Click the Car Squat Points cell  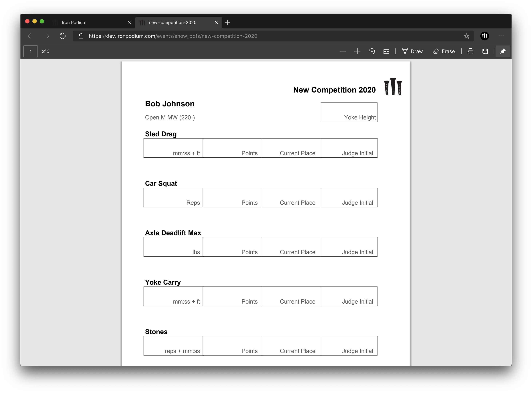tap(232, 197)
